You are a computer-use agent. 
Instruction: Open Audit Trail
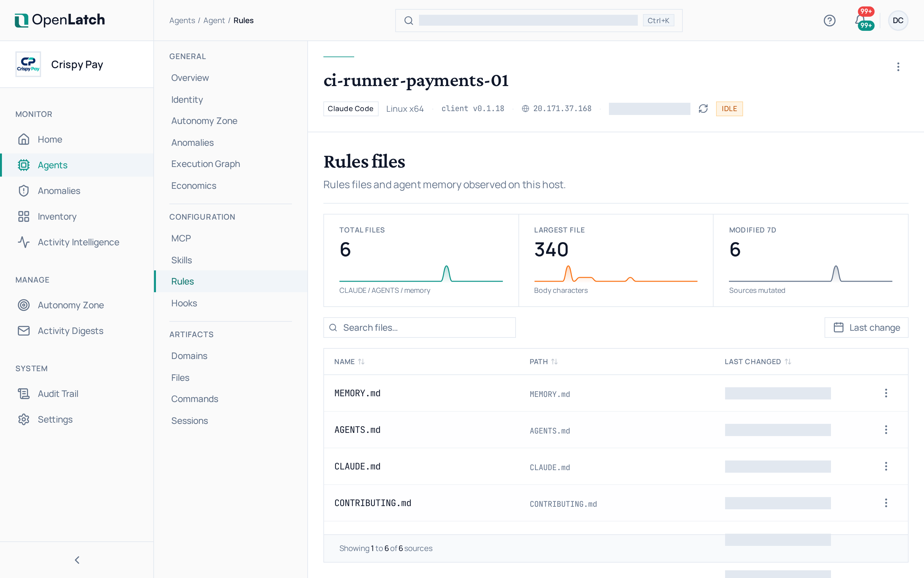[77, 393]
